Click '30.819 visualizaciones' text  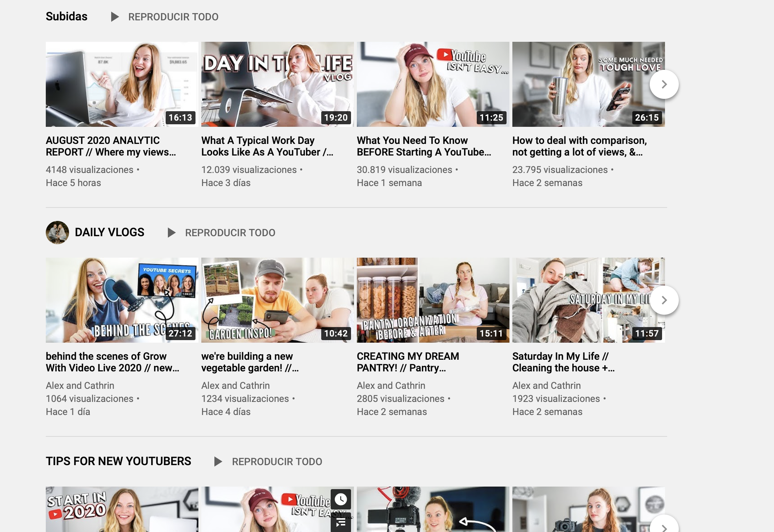(x=404, y=170)
